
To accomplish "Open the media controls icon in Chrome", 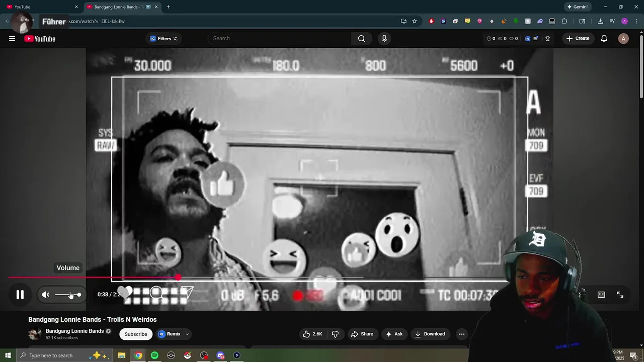I will click(x=612, y=21).
